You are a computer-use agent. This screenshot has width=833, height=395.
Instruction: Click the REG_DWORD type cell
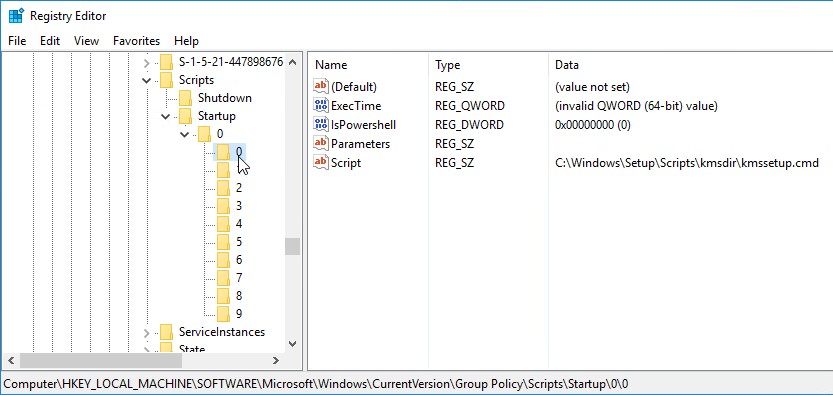470,125
